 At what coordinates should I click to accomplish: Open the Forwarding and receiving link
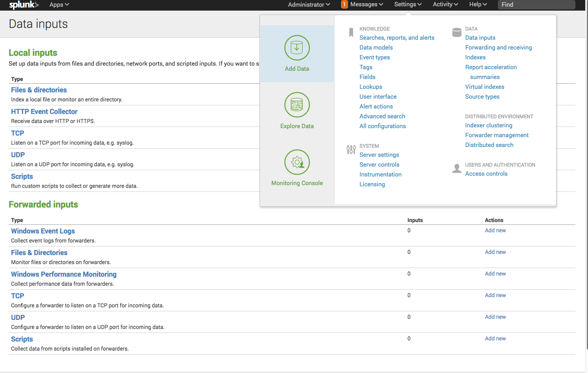click(x=498, y=47)
